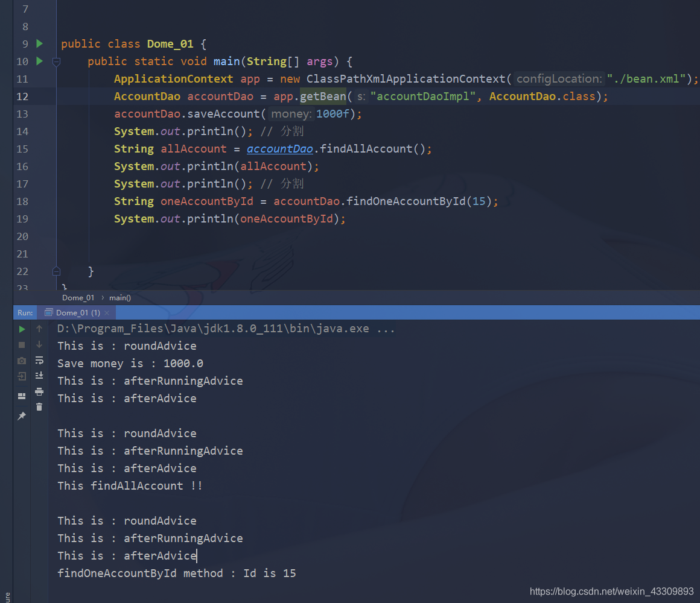Image resolution: width=700 pixels, height=603 pixels.
Task: Click the Dome_01 breadcrumb
Action: (78, 297)
